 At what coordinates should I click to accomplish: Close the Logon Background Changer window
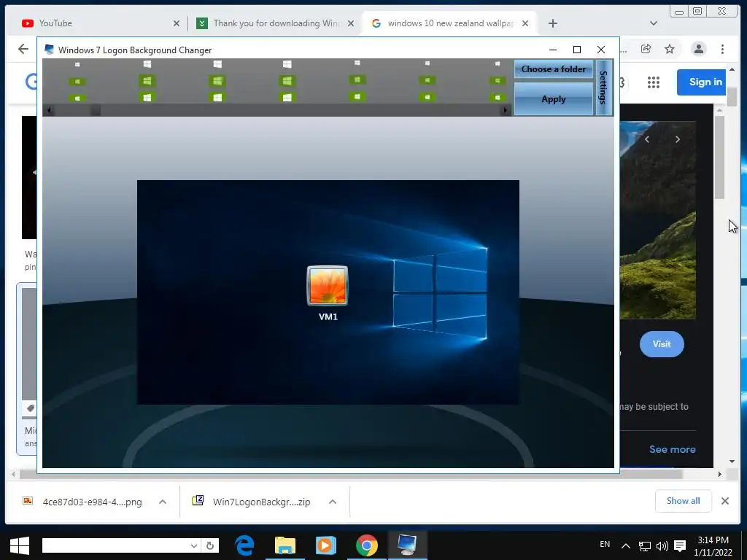pos(601,50)
